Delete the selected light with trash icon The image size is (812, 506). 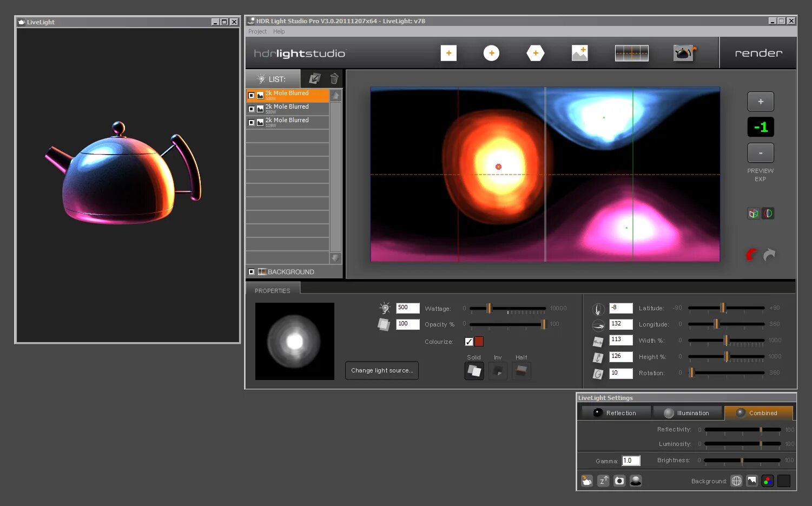[x=334, y=79]
